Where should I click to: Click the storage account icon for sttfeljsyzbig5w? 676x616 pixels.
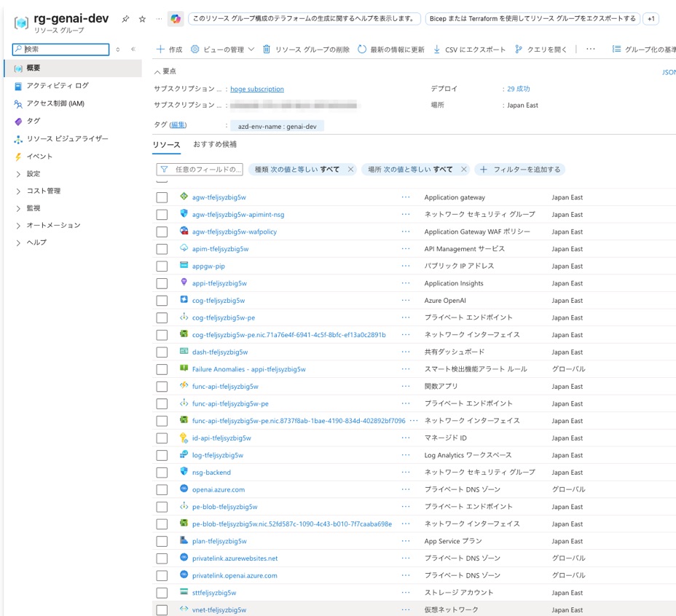tap(184, 592)
